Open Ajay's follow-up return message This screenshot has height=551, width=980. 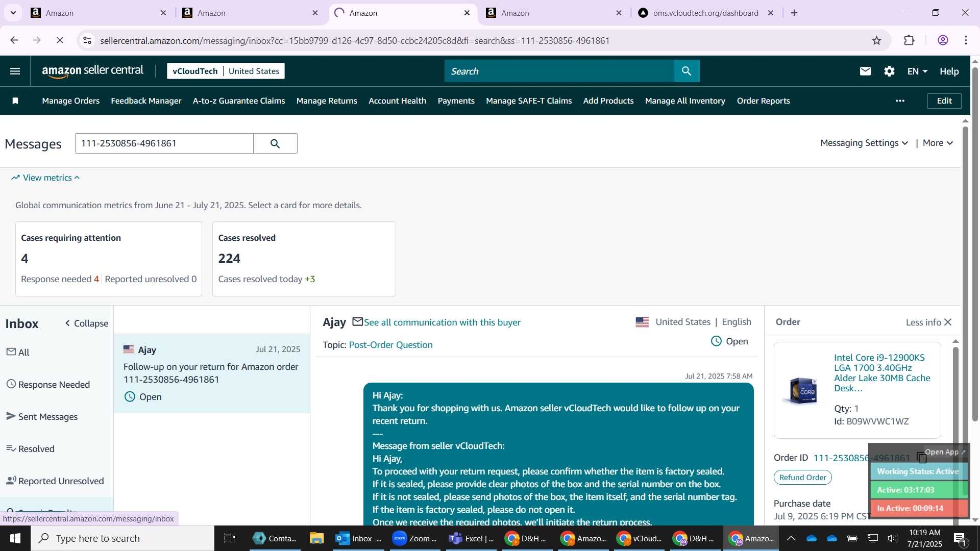212,373
